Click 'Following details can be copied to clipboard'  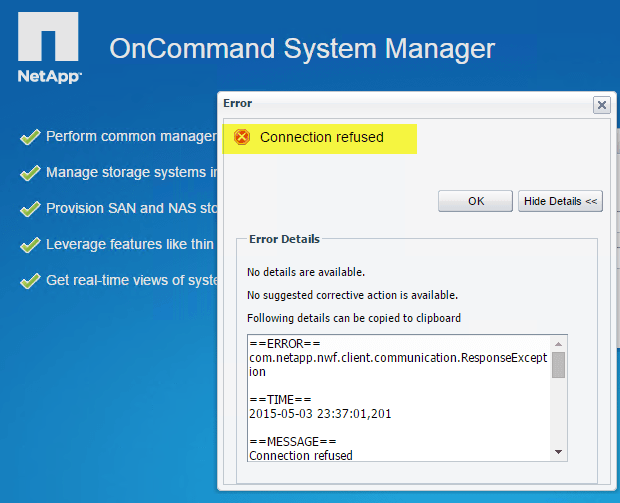pyautogui.click(x=354, y=318)
